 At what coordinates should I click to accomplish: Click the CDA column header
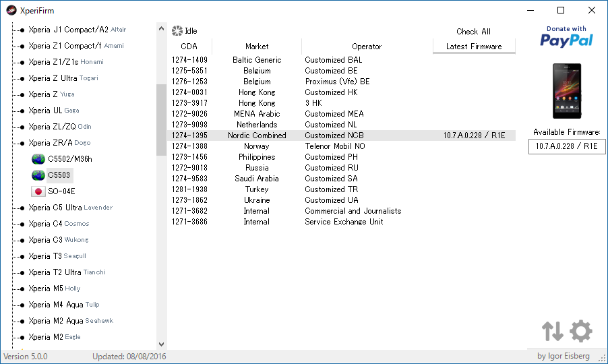[189, 47]
